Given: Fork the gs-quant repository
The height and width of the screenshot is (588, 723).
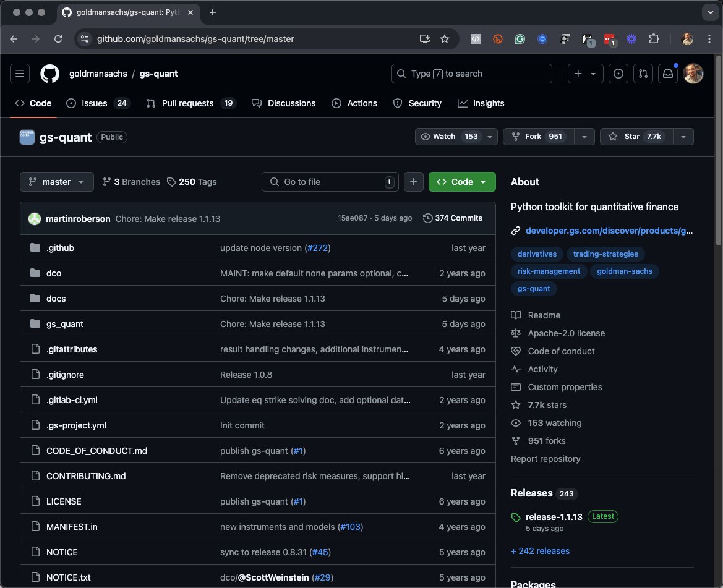Looking at the screenshot, I should click(539, 137).
